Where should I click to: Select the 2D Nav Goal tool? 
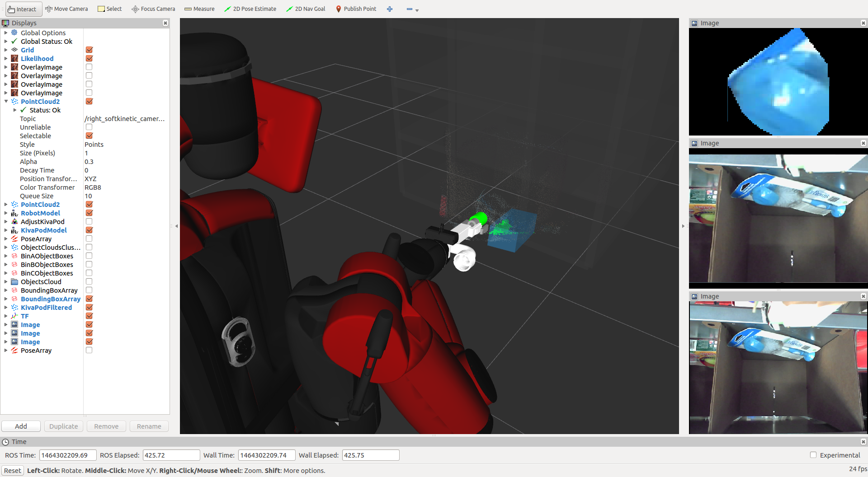[x=306, y=9]
